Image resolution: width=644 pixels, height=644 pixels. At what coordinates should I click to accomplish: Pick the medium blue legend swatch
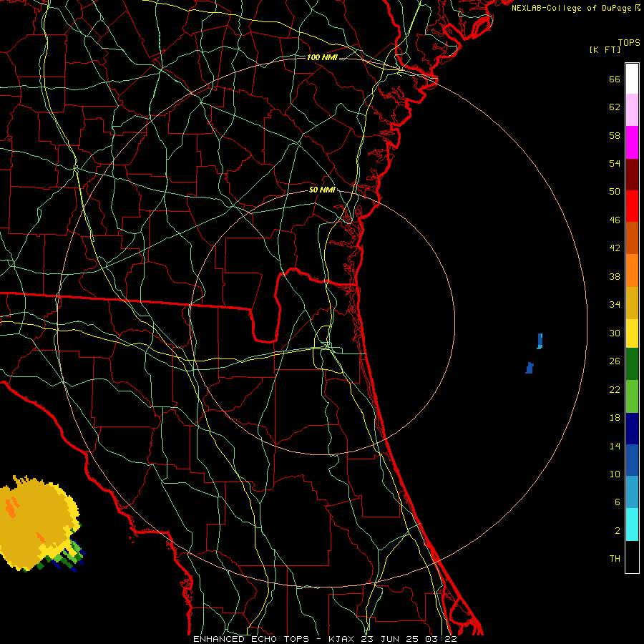pyautogui.click(x=632, y=460)
